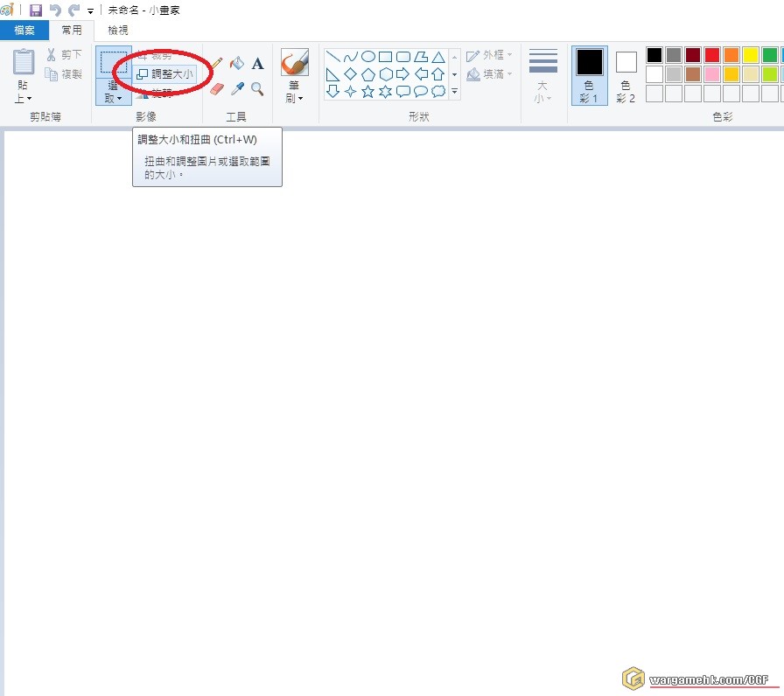Click the Save icon in quick access toolbar
The width and height of the screenshot is (784, 696).
tap(36, 10)
